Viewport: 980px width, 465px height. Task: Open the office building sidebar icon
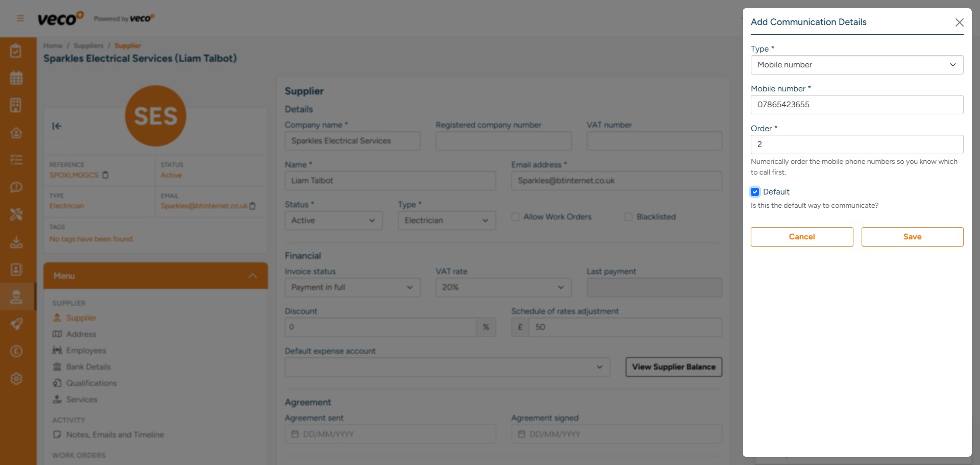(x=16, y=105)
